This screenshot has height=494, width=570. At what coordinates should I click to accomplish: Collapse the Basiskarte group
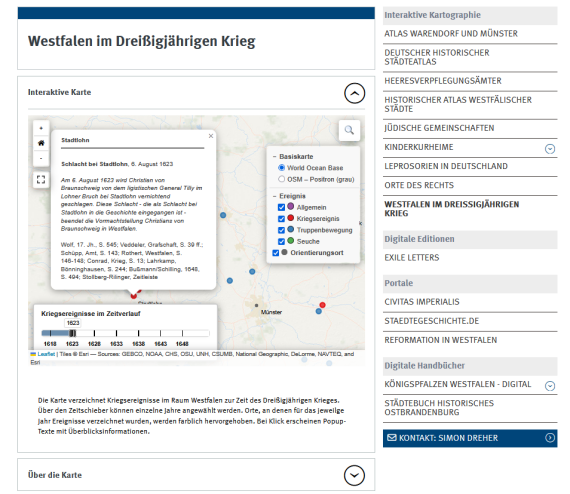click(275, 157)
